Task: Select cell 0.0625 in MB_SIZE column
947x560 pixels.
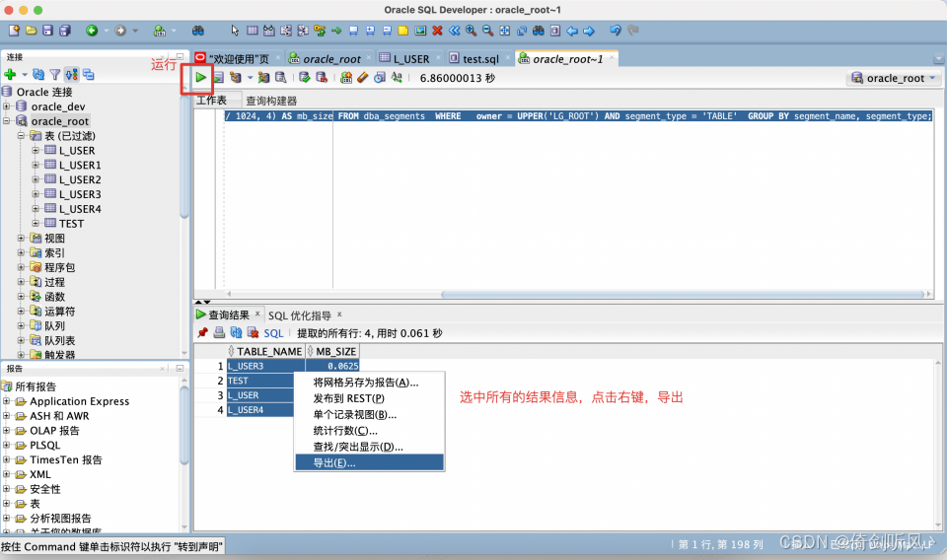Action: [332, 366]
